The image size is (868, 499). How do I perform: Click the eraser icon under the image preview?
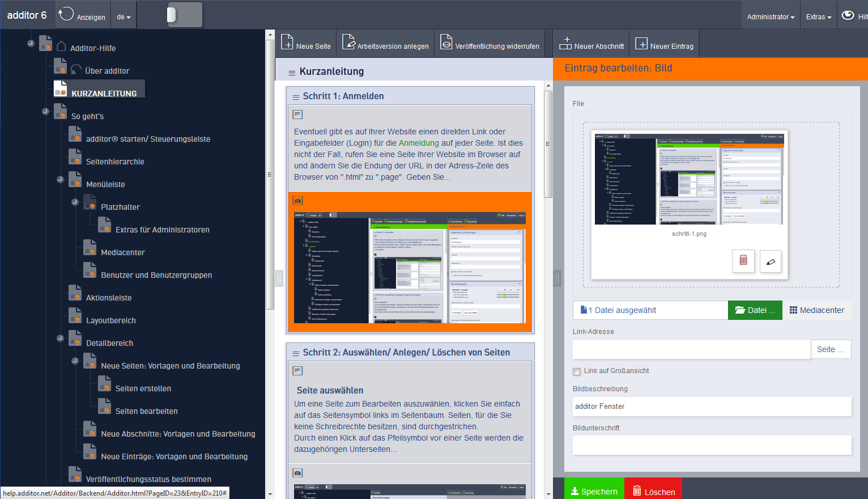(770, 261)
